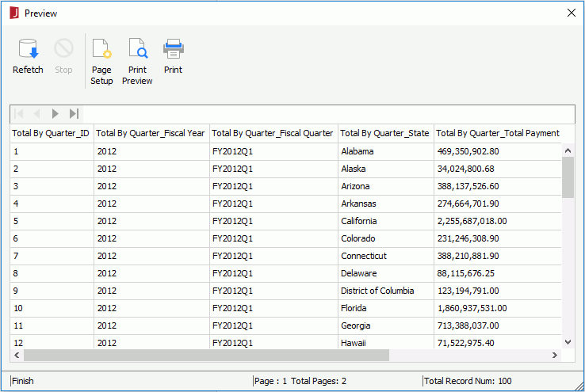The width and height of the screenshot is (585, 392).
Task: Click payment value 1,860,937,531.00
Action: click(472, 308)
